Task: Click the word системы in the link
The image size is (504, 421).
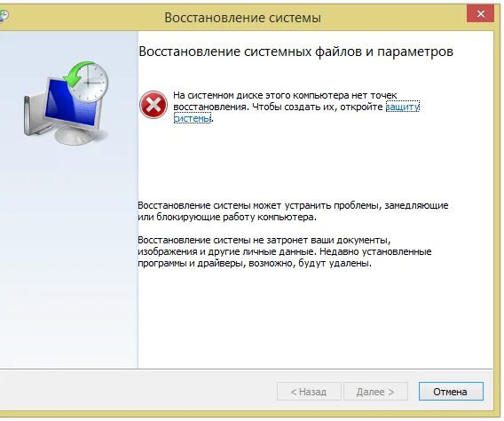Action: click(192, 118)
